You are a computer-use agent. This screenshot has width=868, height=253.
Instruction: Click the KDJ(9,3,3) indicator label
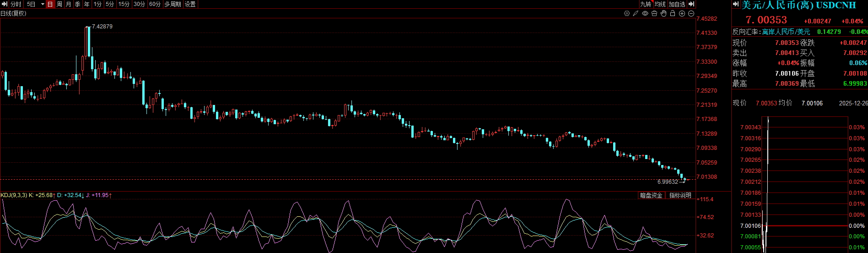tap(14, 195)
